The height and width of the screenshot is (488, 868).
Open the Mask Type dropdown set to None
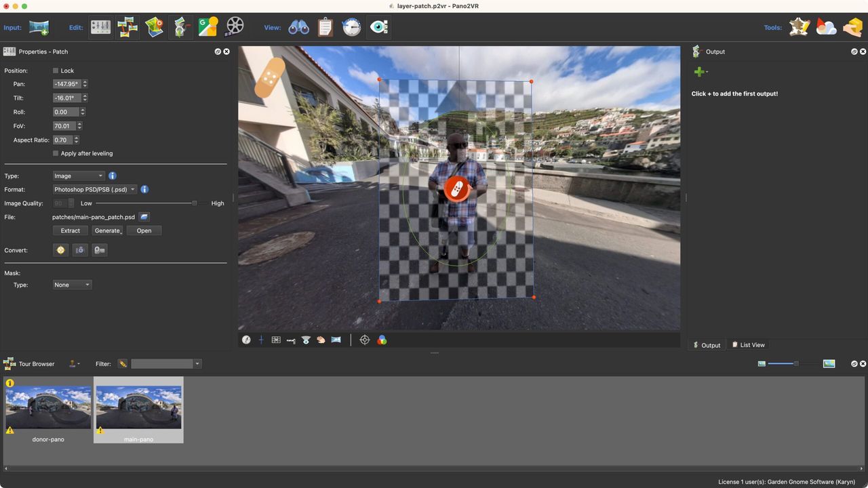point(72,285)
